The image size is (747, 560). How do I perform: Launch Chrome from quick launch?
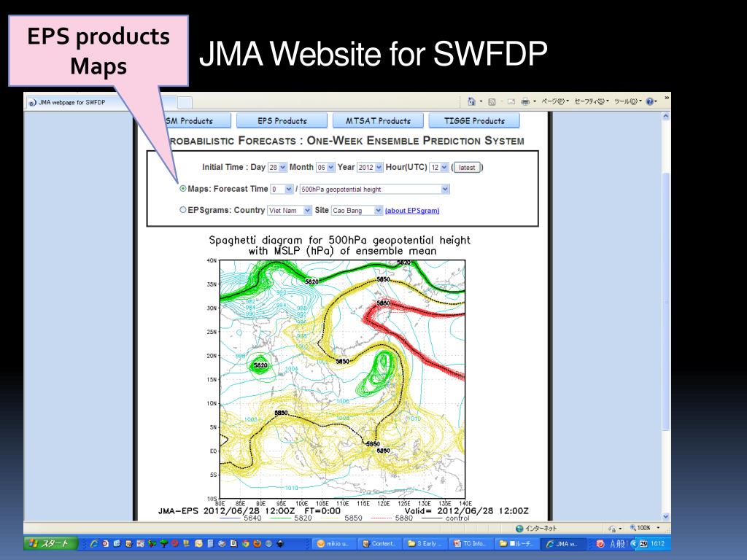246,543
